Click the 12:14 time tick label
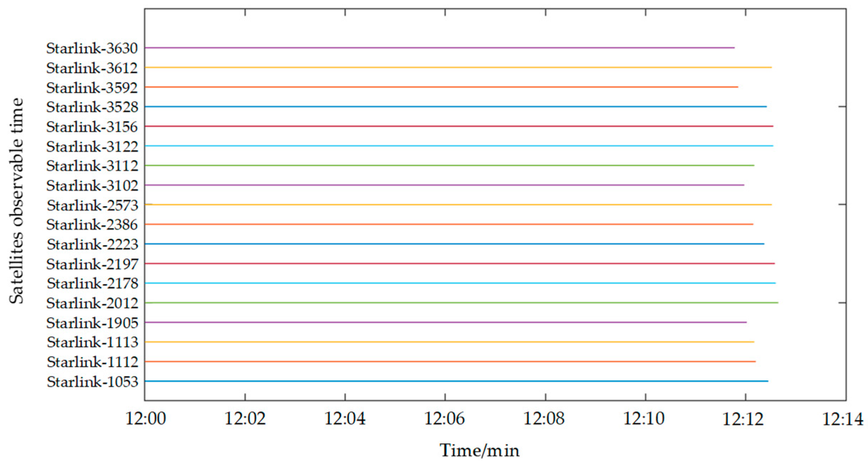Screen dimensions: 868x461 [843, 419]
